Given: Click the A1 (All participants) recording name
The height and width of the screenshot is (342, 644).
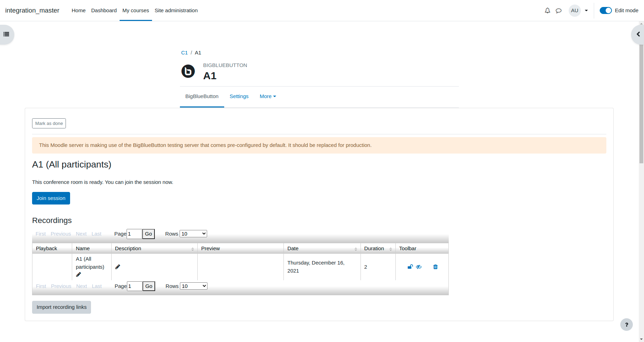Looking at the screenshot, I should click(90, 263).
